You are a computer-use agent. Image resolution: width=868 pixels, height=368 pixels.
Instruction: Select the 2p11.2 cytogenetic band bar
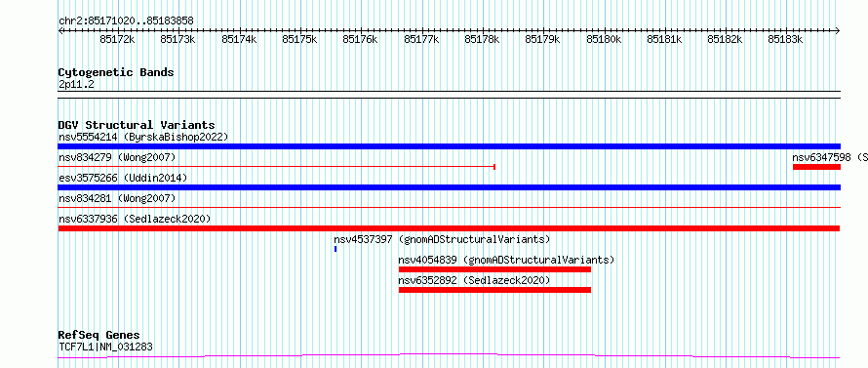pyautogui.click(x=449, y=95)
